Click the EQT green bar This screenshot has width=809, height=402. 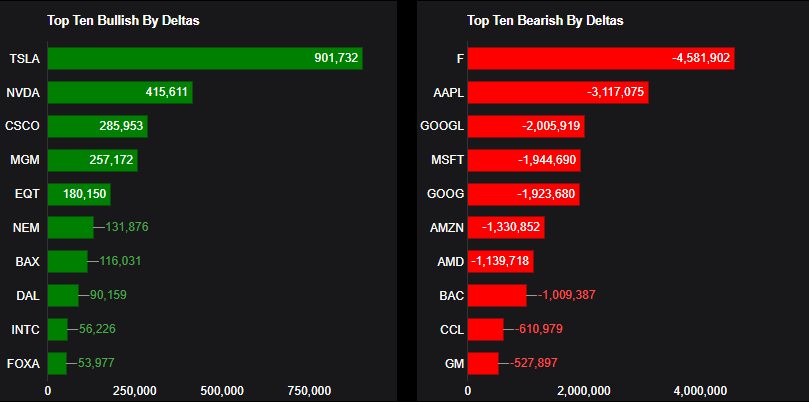79,194
